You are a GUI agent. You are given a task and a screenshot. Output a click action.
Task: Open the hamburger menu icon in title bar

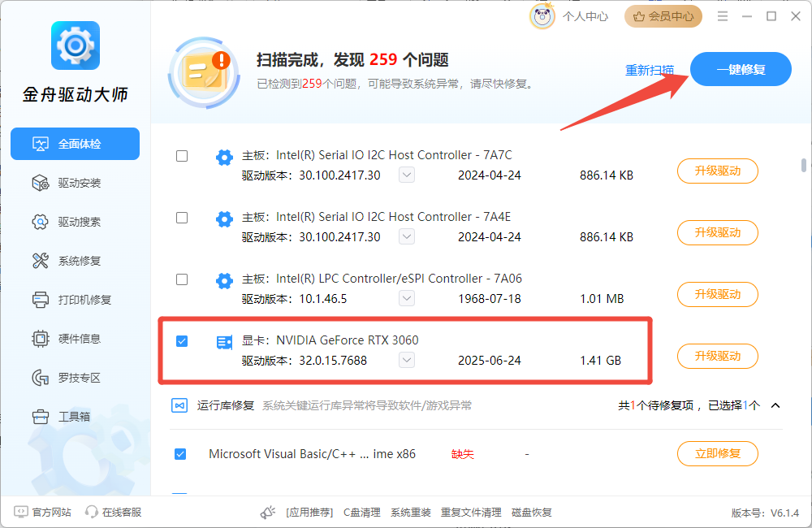723,16
